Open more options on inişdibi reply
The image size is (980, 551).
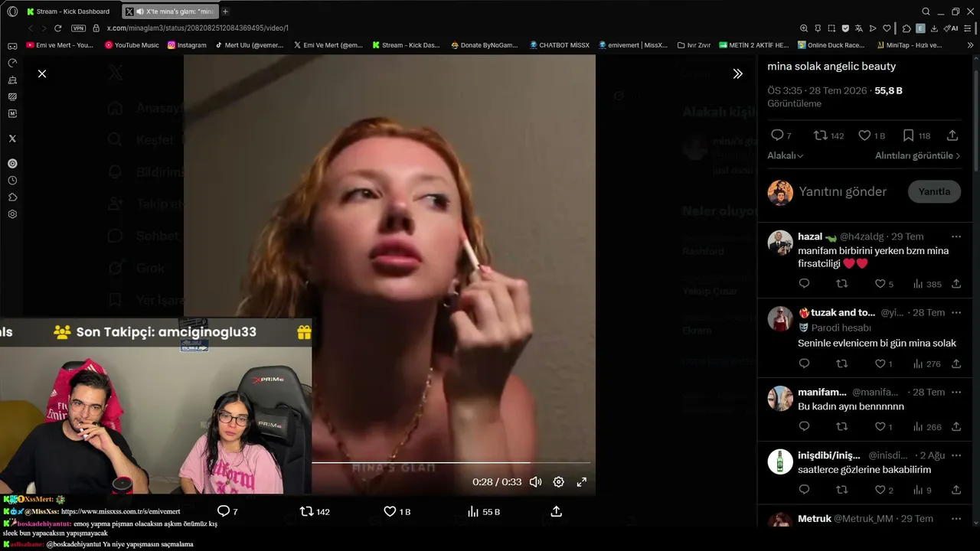(955, 455)
